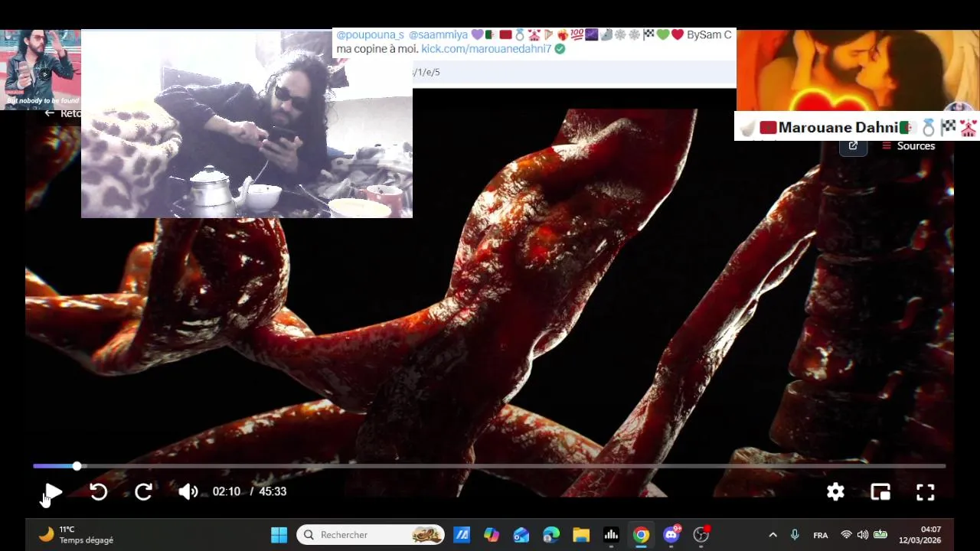The image size is (980, 551).
Task: Switch to Google Chrome in taskbar
Action: (x=641, y=535)
